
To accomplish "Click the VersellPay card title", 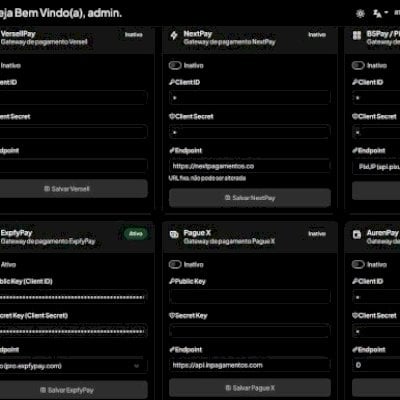I will point(18,34).
